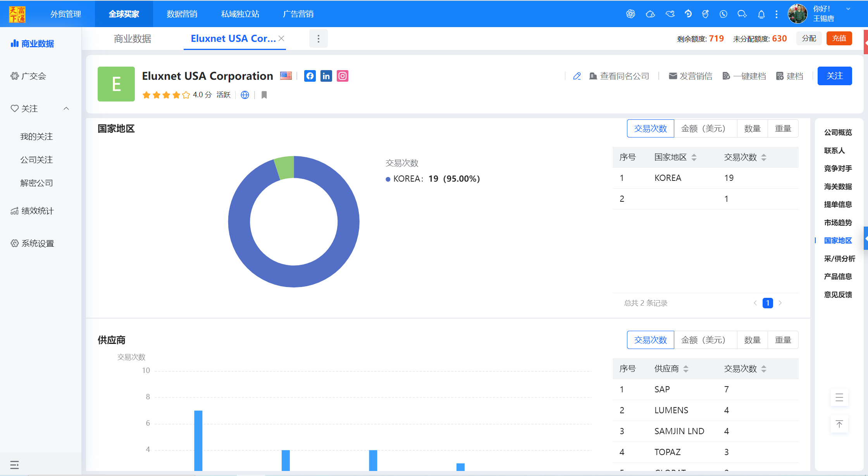Click the red-yellow app logo at top left
The width and height of the screenshot is (868, 476).
point(17,14)
